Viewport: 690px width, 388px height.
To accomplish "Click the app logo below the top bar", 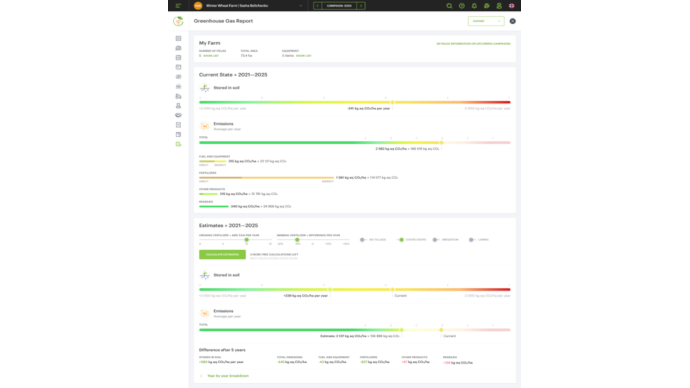I will point(178,21).
